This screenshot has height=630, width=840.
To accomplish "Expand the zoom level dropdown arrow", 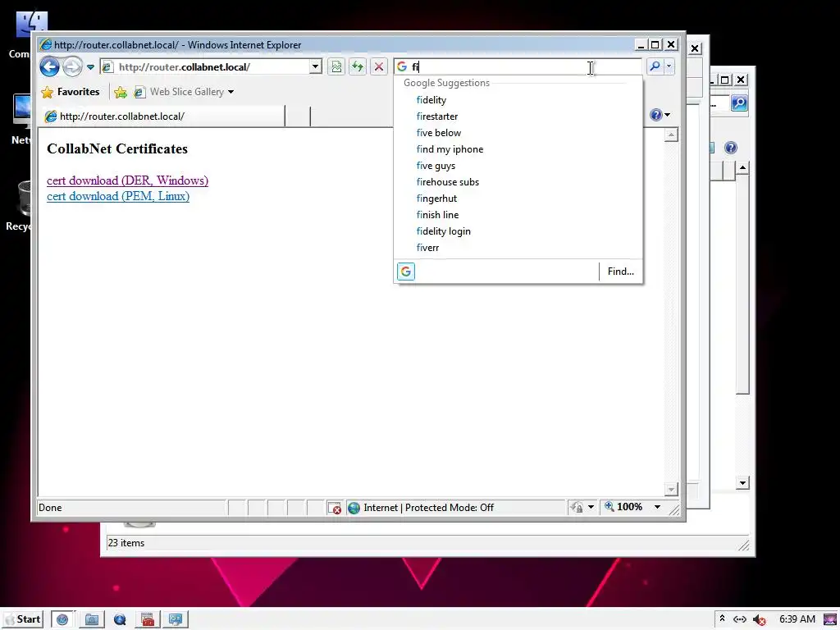I will (657, 507).
